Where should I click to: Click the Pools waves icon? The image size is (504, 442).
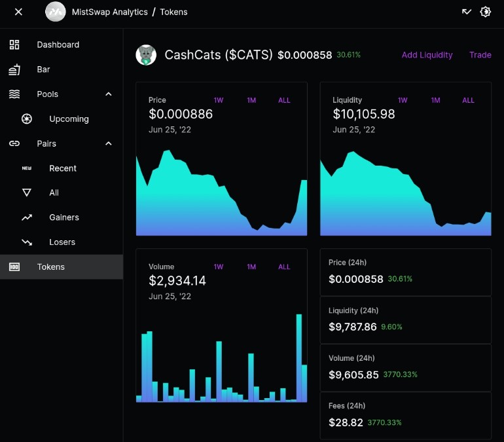point(14,94)
